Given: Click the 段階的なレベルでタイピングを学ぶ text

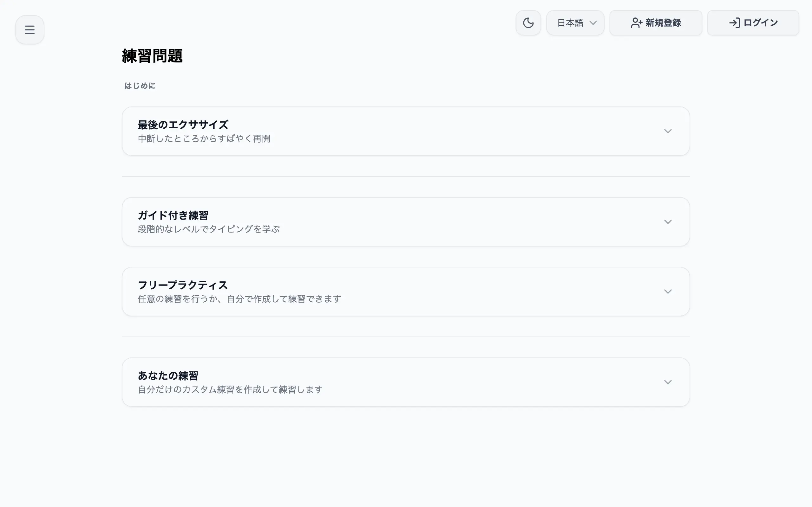Looking at the screenshot, I should [208, 229].
